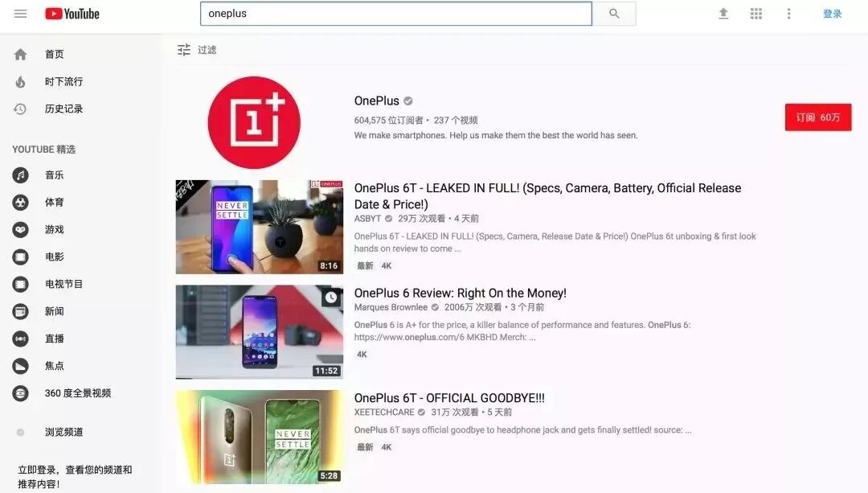Select 新闻 in the sidebar
This screenshot has width=868, height=493.
[x=55, y=311]
